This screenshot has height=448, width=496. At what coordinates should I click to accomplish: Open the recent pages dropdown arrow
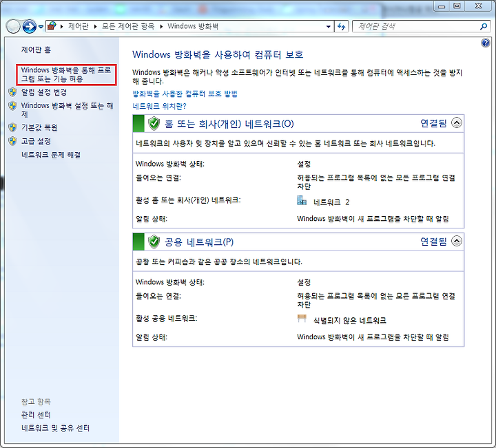(x=41, y=27)
